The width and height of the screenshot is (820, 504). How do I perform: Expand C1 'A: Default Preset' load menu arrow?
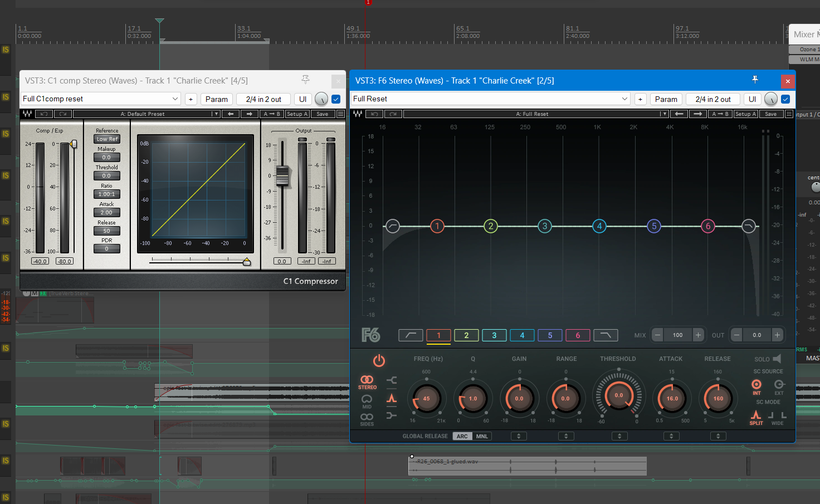click(x=216, y=114)
